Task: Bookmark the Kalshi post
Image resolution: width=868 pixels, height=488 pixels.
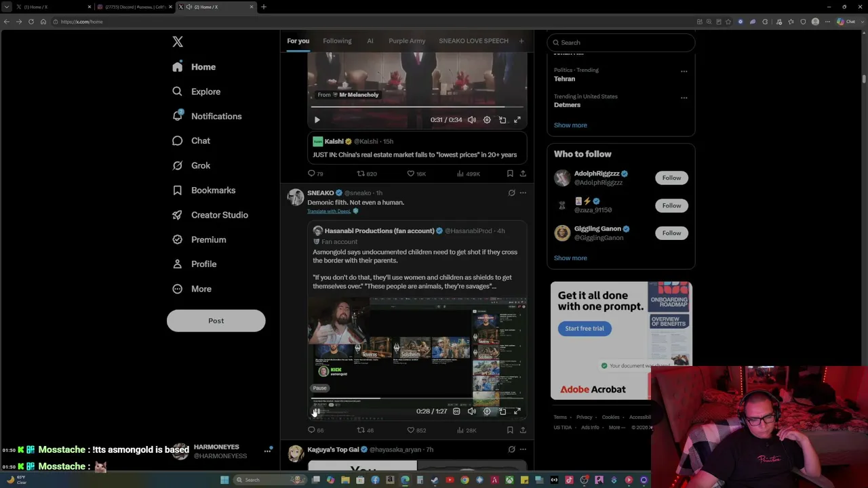Action: click(510, 174)
